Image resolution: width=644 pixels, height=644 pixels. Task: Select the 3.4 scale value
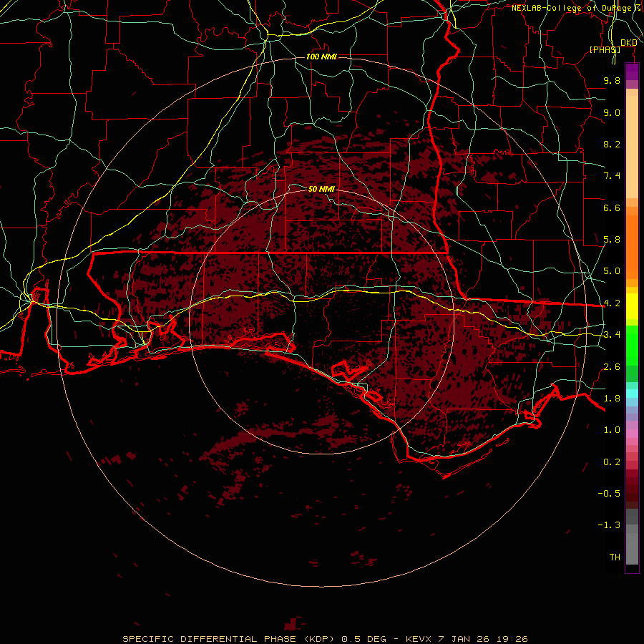612,335
